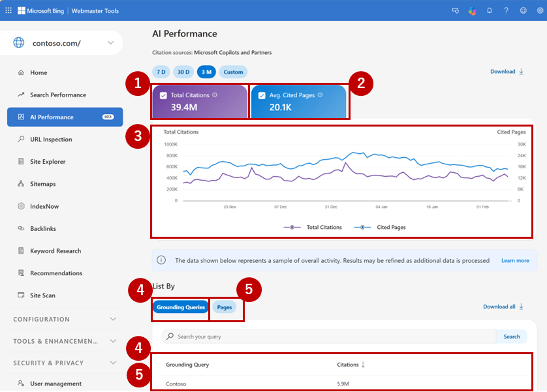Click the Learn more link
The height and width of the screenshot is (392, 547).
click(x=515, y=260)
